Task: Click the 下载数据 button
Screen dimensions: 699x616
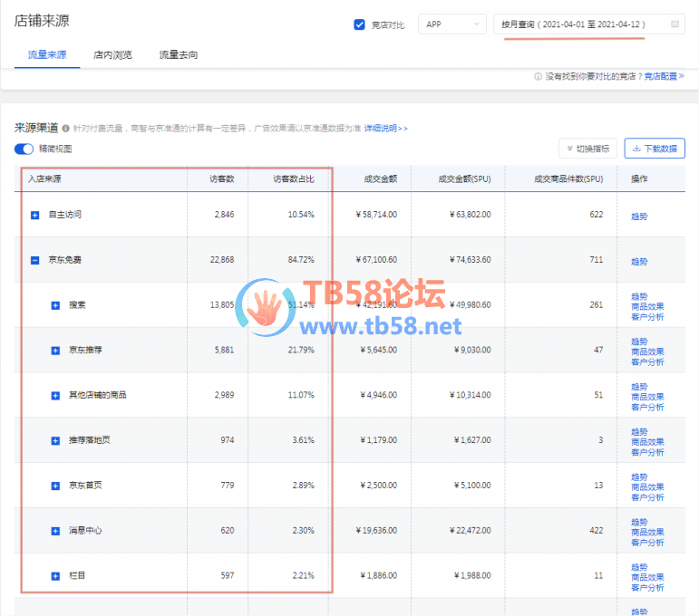Action: [x=655, y=149]
